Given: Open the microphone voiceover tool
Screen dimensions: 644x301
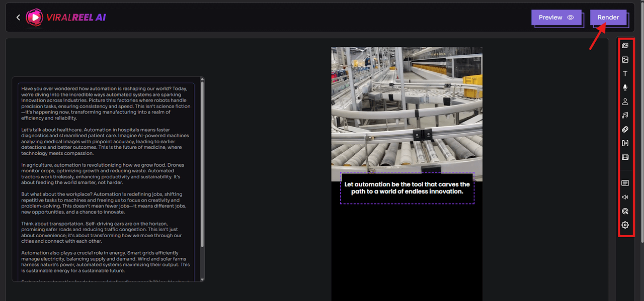Looking at the screenshot, I should [x=625, y=87].
